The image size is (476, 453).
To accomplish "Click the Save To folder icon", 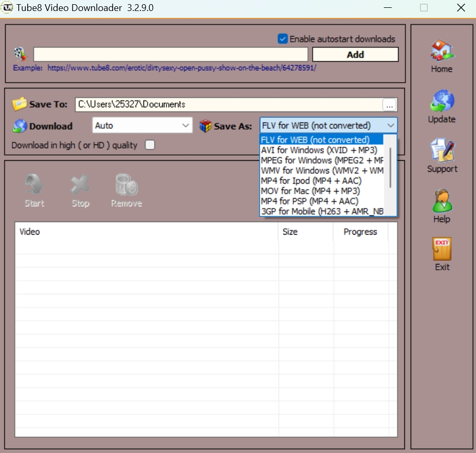I will click(x=19, y=104).
